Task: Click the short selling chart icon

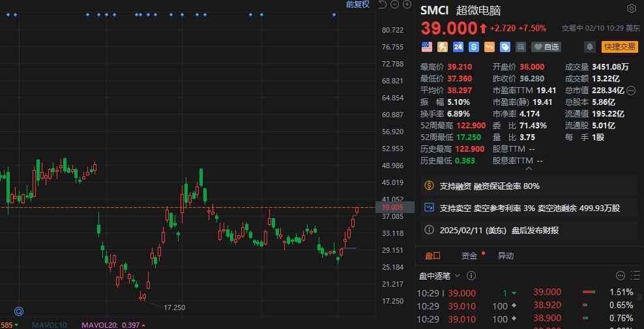Action: [x=429, y=208]
